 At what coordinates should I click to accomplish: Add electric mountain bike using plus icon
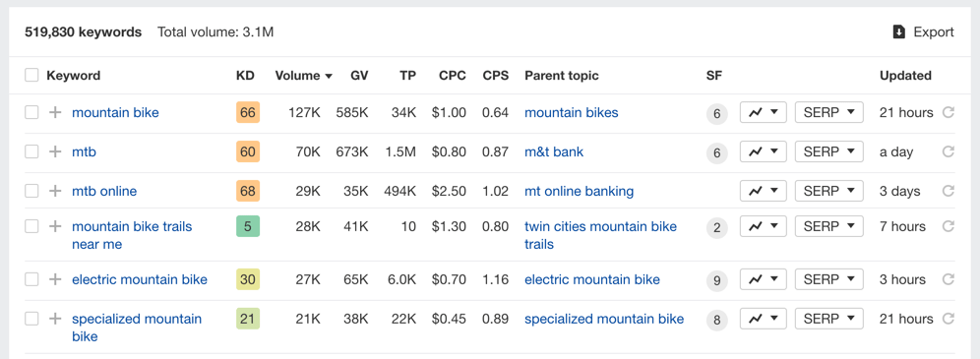pyautogui.click(x=56, y=279)
